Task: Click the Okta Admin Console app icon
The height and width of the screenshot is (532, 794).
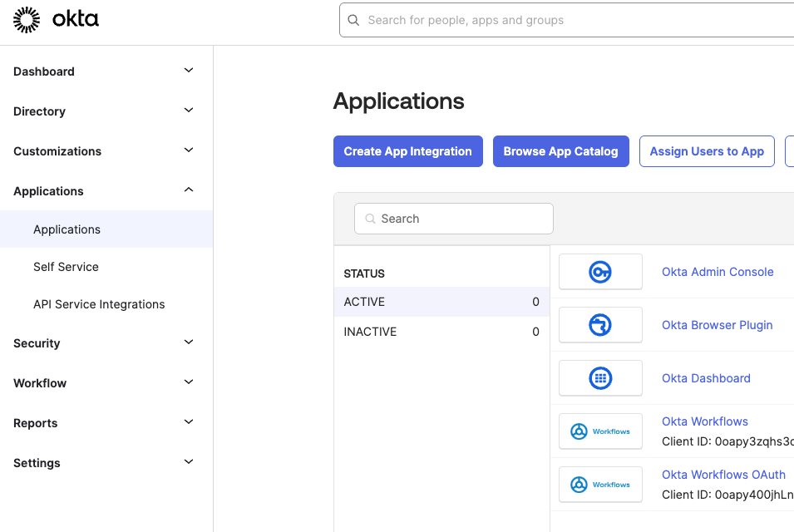Action: pos(600,272)
